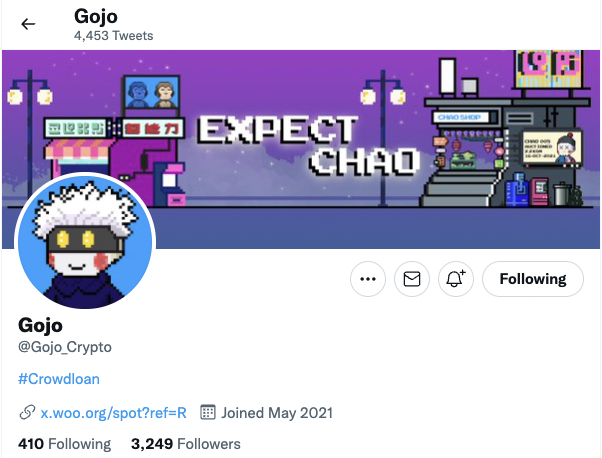Turn on notifications with the bell icon
This screenshot has width=602, height=458.
[456, 279]
